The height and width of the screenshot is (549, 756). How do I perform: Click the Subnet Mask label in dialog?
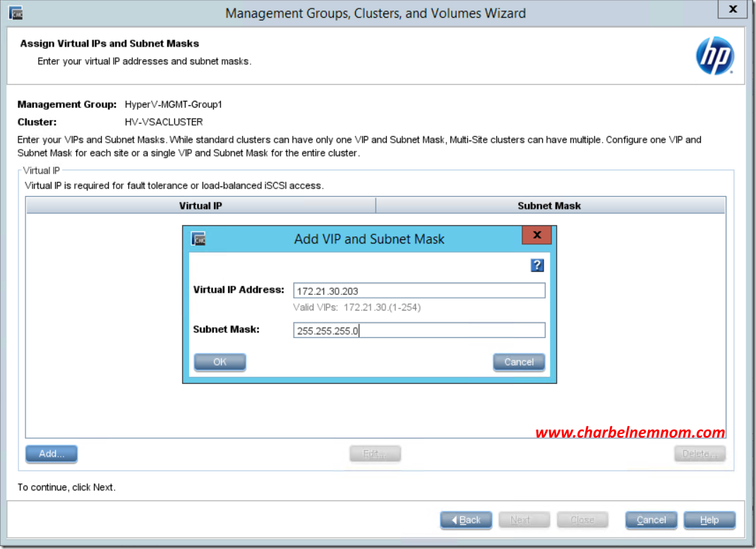coord(226,330)
